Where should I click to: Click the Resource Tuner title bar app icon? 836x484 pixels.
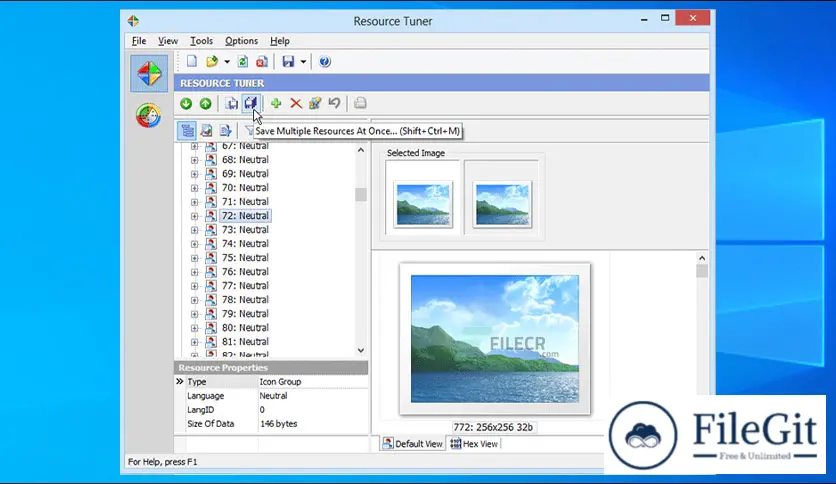coord(133,21)
